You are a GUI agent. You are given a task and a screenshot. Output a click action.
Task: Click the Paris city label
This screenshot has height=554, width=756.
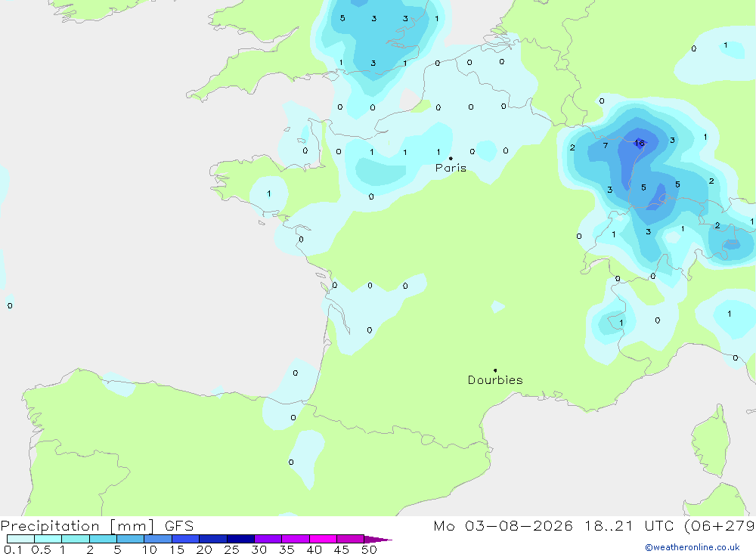[x=451, y=168]
